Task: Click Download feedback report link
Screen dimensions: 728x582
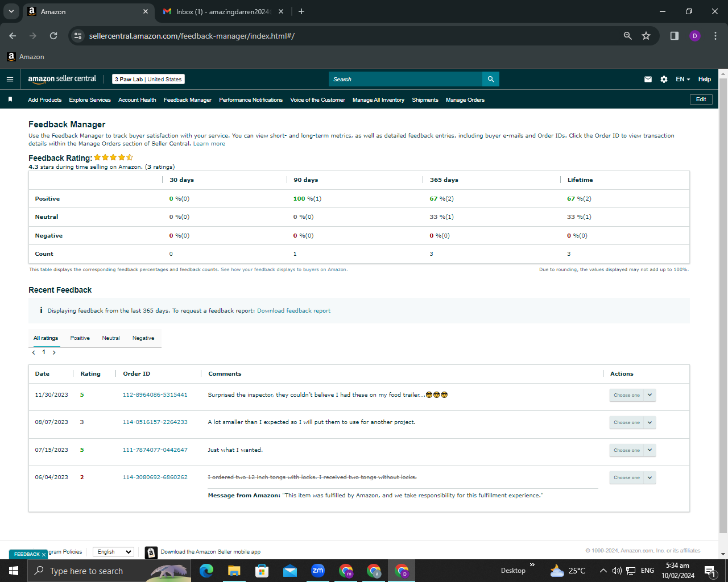Action: pos(293,311)
